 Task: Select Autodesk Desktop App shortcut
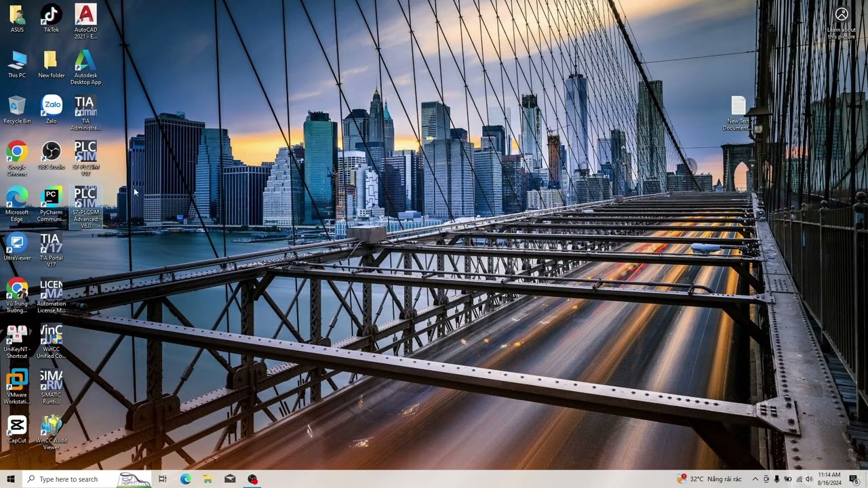85,68
